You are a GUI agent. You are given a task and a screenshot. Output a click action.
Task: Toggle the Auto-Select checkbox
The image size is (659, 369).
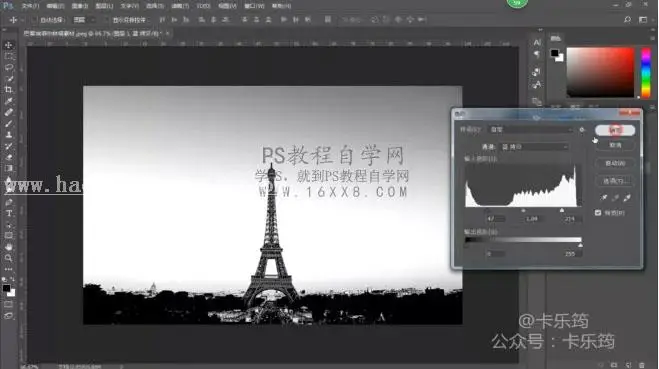[x=34, y=20]
